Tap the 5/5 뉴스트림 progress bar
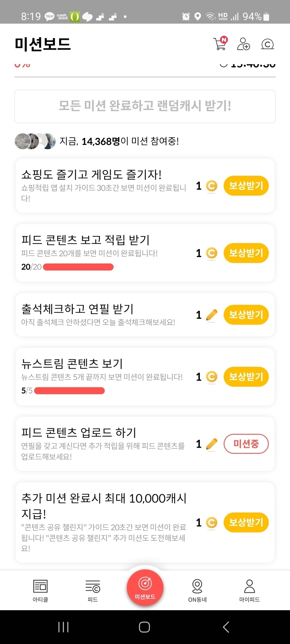The height and width of the screenshot is (644, 290). pyautogui.click(x=70, y=390)
